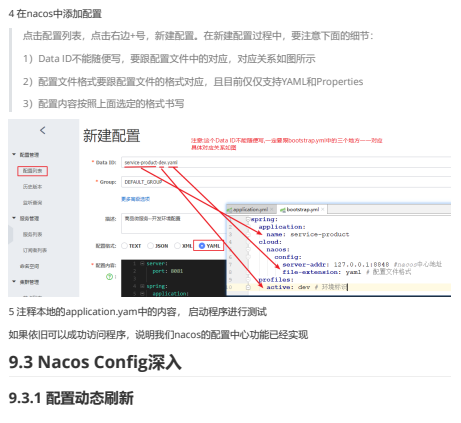Close the application.yml tab
Viewport: 461px width, 423px height.
click(x=272, y=209)
